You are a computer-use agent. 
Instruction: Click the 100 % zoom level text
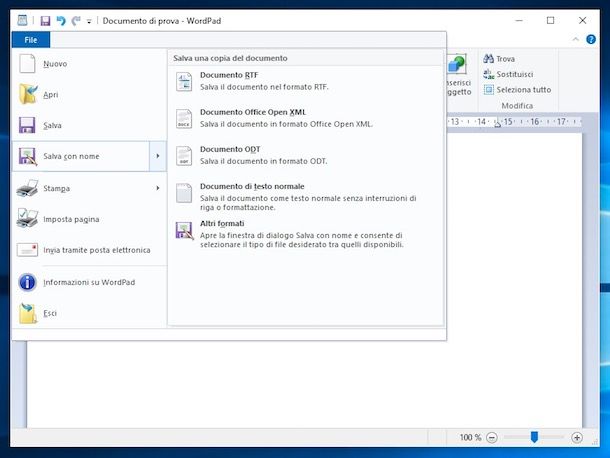pyautogui.click(x=470, y=437)
